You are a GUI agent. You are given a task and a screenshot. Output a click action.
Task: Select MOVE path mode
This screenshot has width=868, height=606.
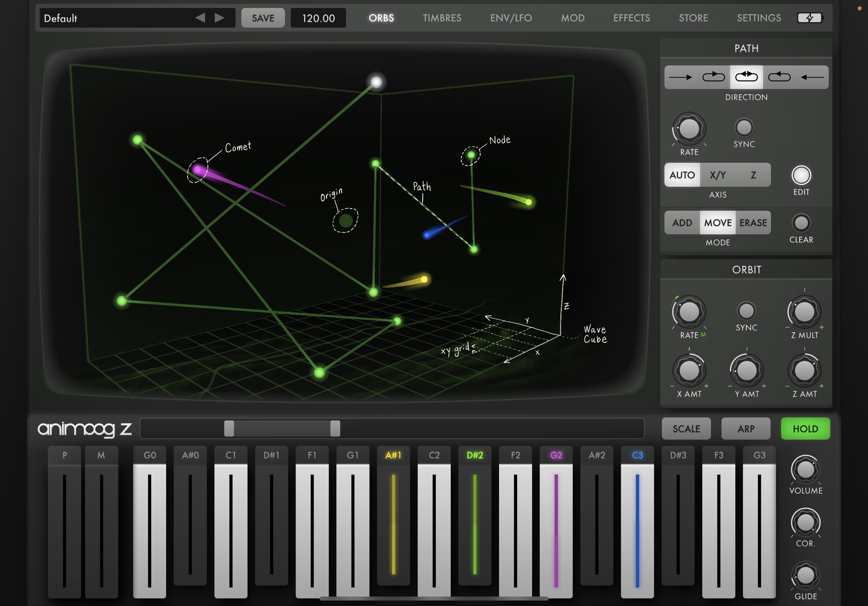click(x=718, y=223)
